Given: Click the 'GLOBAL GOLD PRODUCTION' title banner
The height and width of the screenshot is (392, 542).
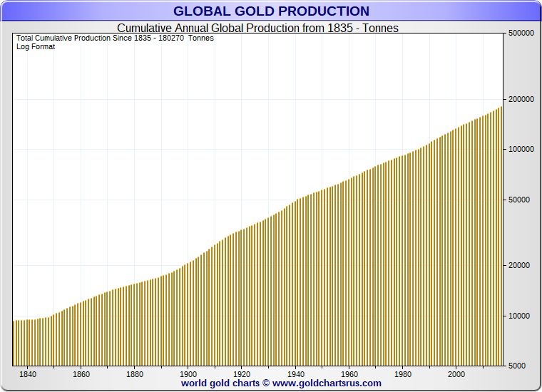Looking at the screenshot, I should click(271, 11).
